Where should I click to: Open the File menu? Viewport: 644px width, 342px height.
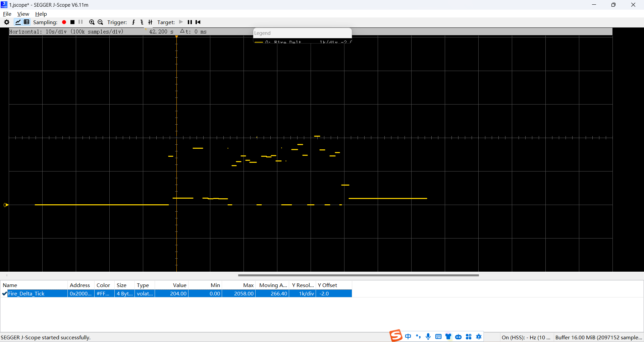click(7, 14)
